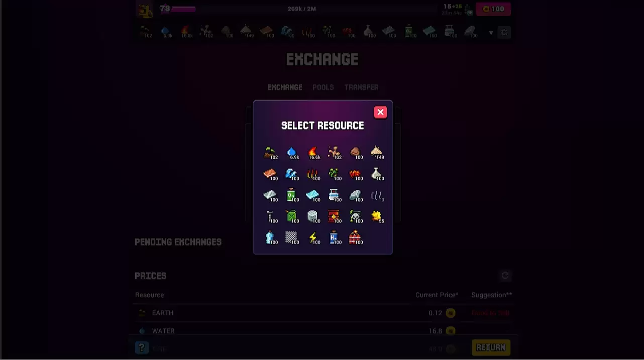Expand the resource bar dropdown arrow
The width and height of the screenshot is (644, 360).
(x=491, y=33)
